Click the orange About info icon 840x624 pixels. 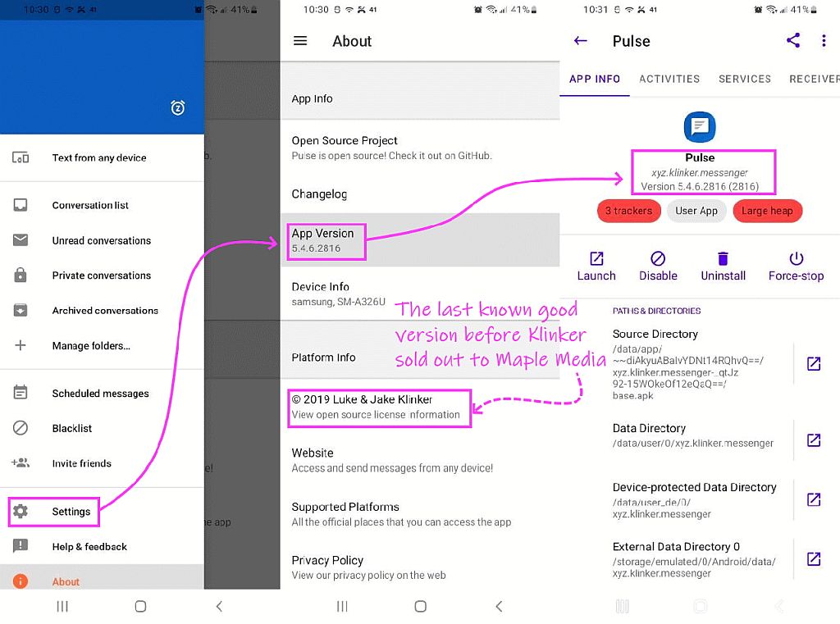coord(21,581)
